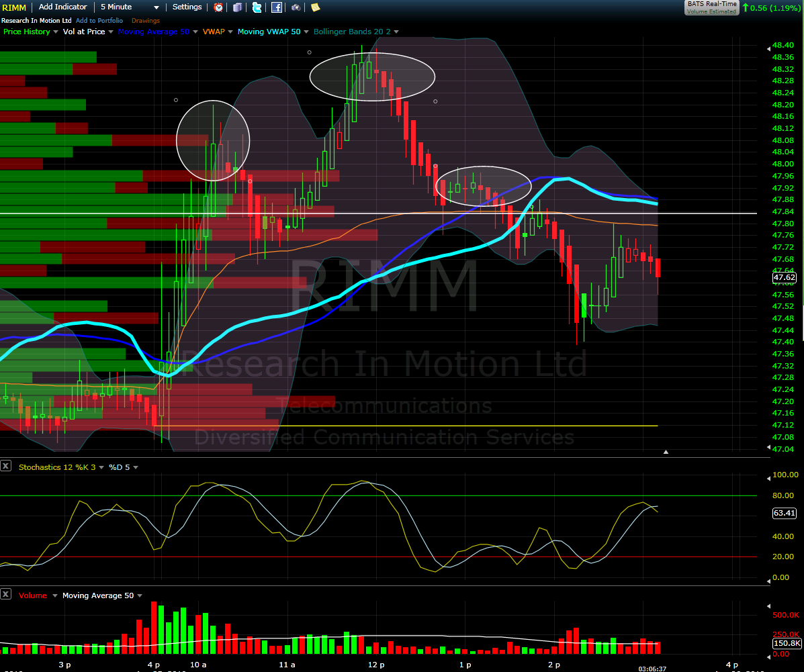Click the 10 a time-axis label

pos(198,665)
